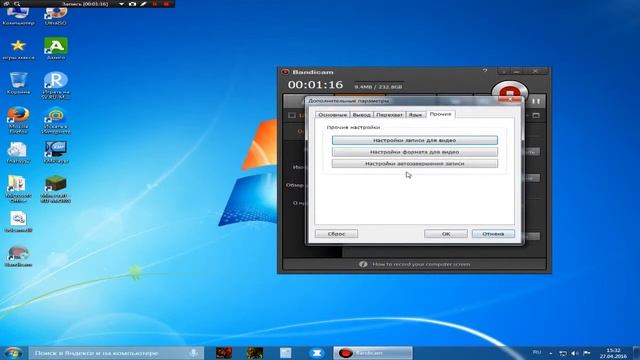Image resolution: width=640 pixels, height=360 pixels.
Task: Open the white document shortcut below Firefox
Action: (x=18, y=153)
